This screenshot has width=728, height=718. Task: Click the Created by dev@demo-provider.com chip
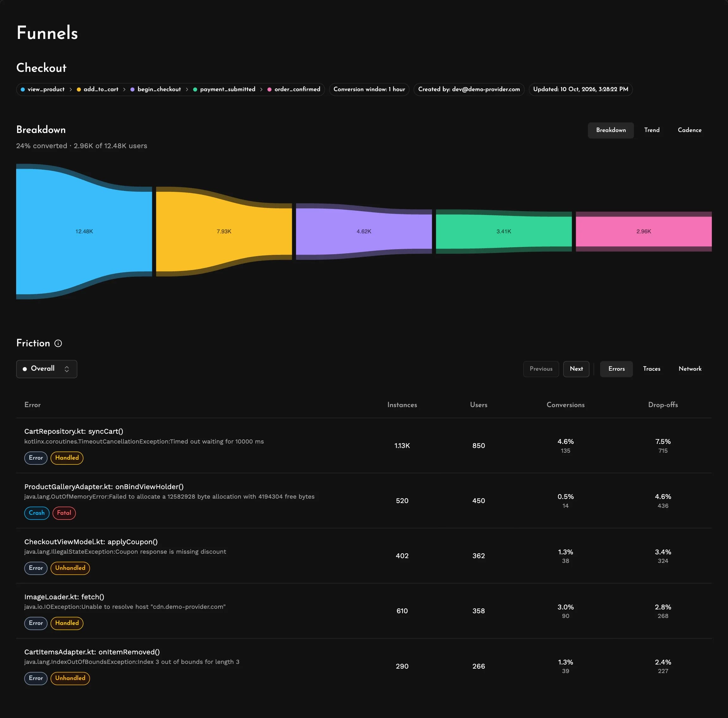[469, 89]
